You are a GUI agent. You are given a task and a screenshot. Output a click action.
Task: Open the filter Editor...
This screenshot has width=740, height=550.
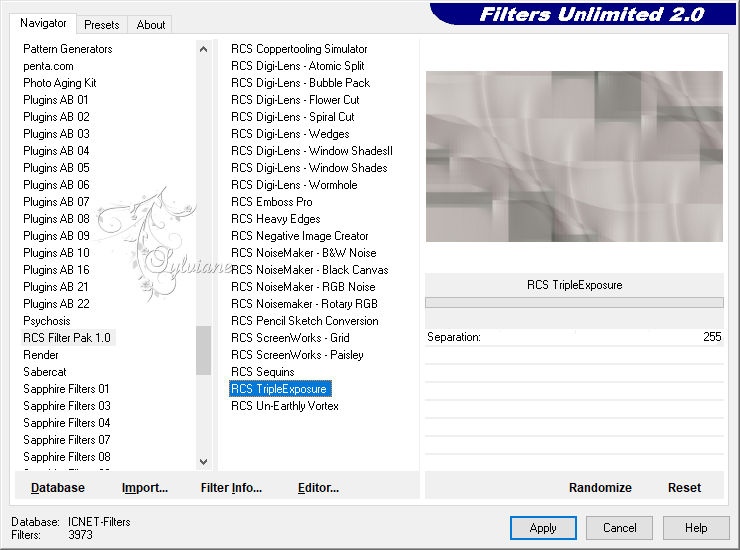click(x=318, y=488)
